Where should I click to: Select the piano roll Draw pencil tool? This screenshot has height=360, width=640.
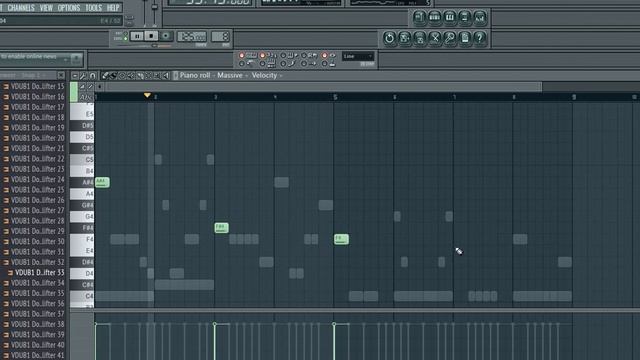tap(105, 76)
